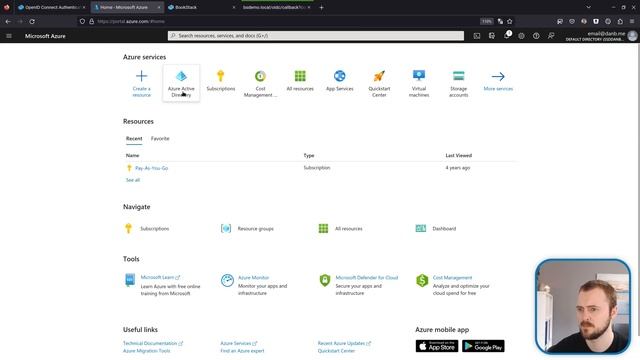The height and width of the screenshot is (360, 640).
Task: Open the Microsoft Learn link
Action: tap(160, 278)
